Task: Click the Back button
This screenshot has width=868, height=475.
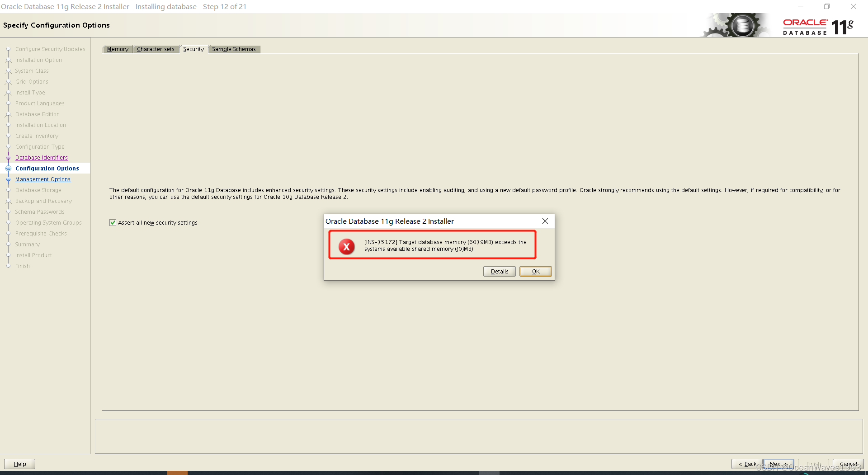Action: pos(747,464)
